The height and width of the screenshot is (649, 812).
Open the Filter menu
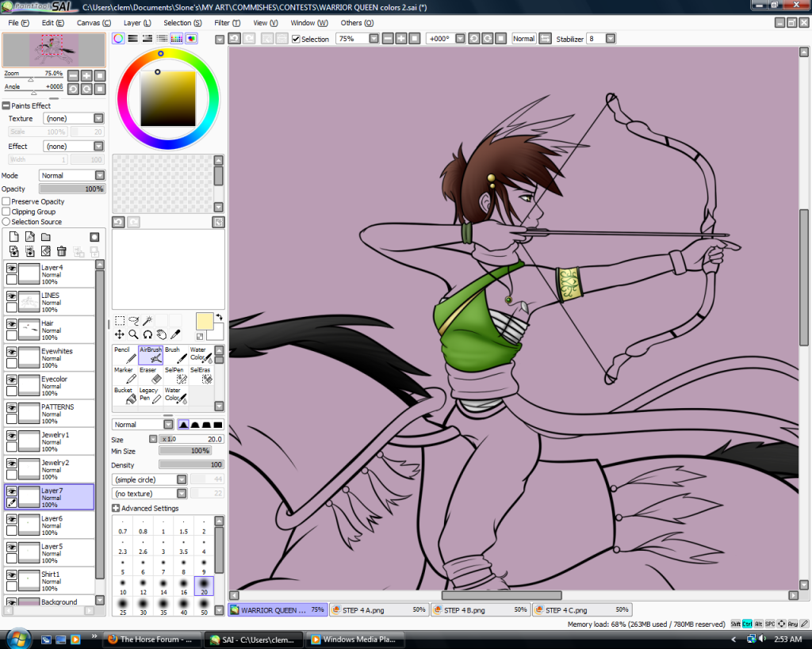(228, 23)
